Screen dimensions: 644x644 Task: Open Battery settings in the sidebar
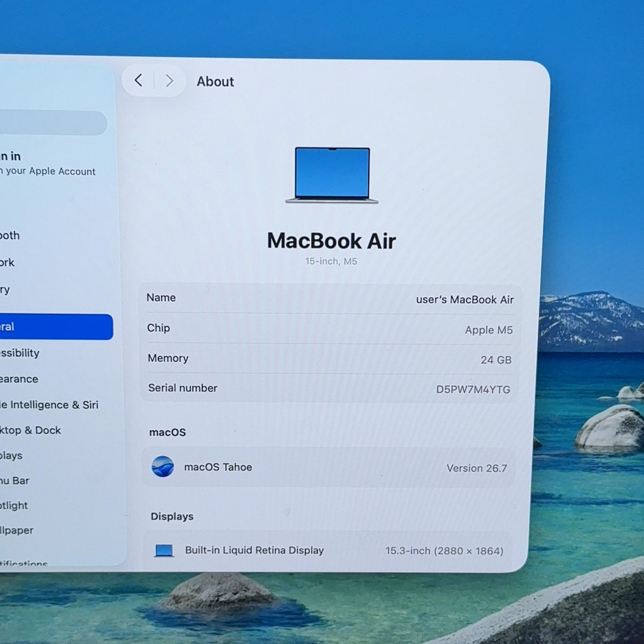pos(5,289)
